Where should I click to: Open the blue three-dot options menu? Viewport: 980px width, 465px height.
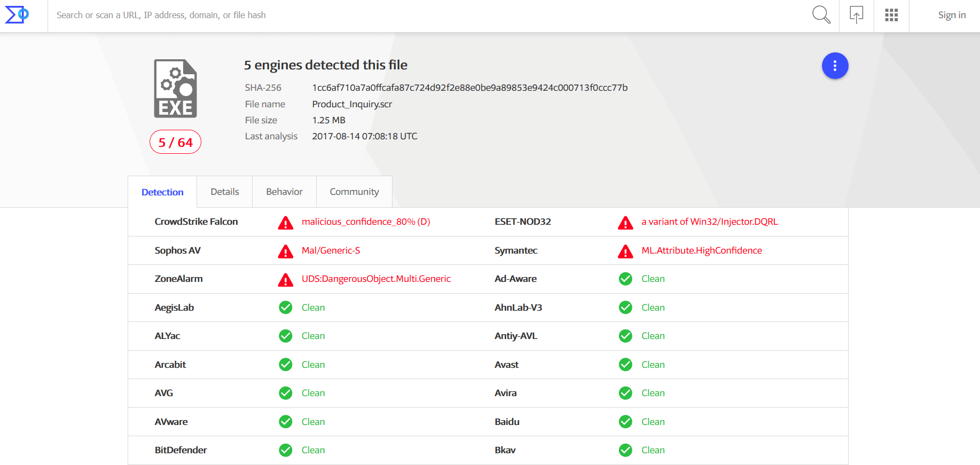835,66
